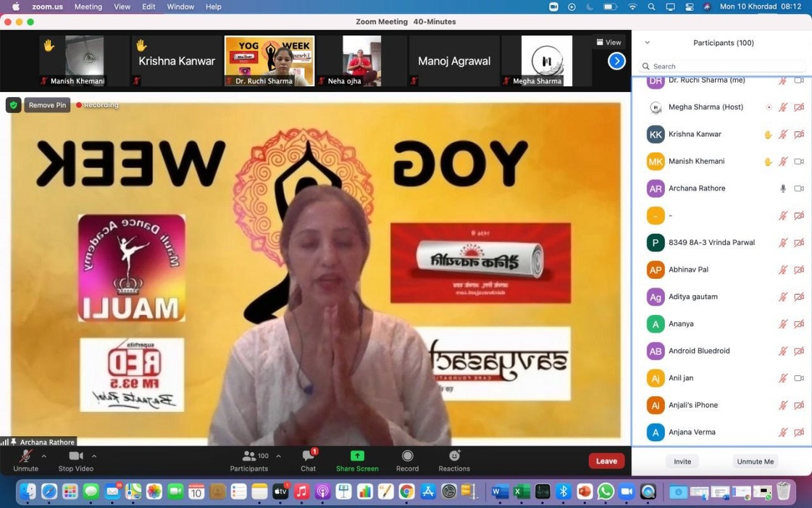Open the Music app from the Dock
This screenshot has height=508, width=812.
point(301,491)
